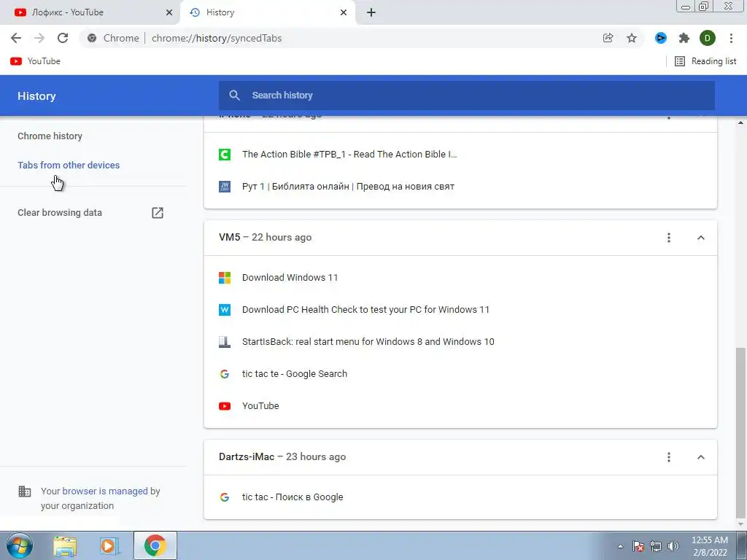The width and height of the screenshot is (747, 560).
Task: Switch to the Лофикс - YouTube tab
Action: (x=90, y=12)
